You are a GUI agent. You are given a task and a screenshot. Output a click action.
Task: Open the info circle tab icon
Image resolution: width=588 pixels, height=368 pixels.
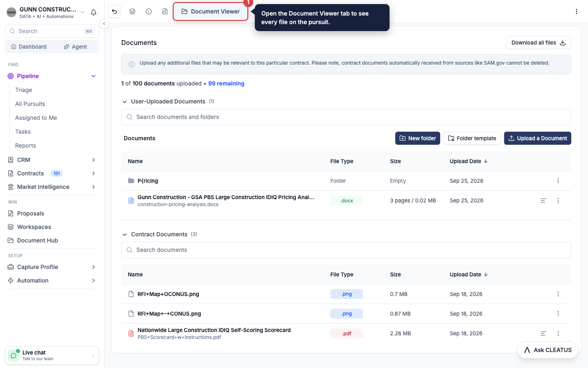pos(149,11)
